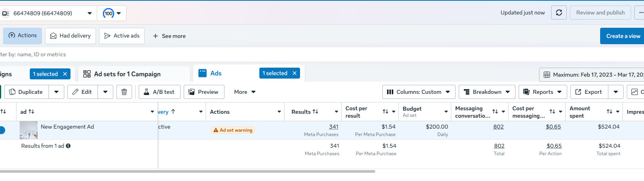Open the opportunity score 100 dropdown
This screenshot has height=181, width=644.
(x=112, y=13)
